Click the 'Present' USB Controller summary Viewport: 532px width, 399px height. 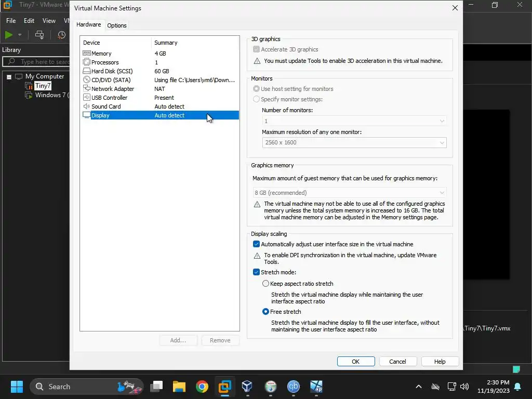coord(164,98)
